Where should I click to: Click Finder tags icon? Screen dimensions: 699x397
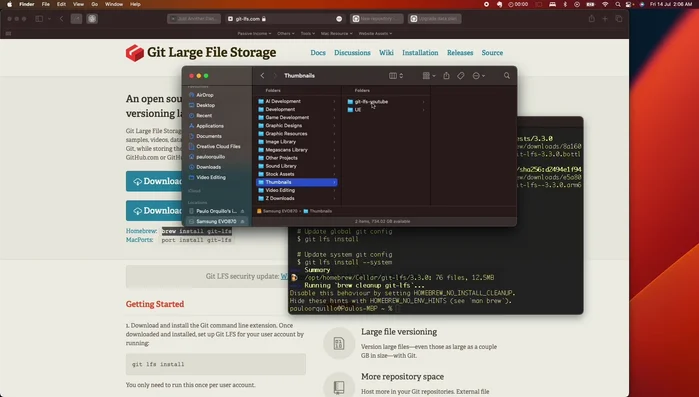[461, 76]
